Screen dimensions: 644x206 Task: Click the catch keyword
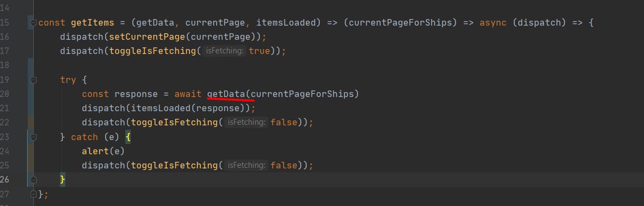pos(84,137)
